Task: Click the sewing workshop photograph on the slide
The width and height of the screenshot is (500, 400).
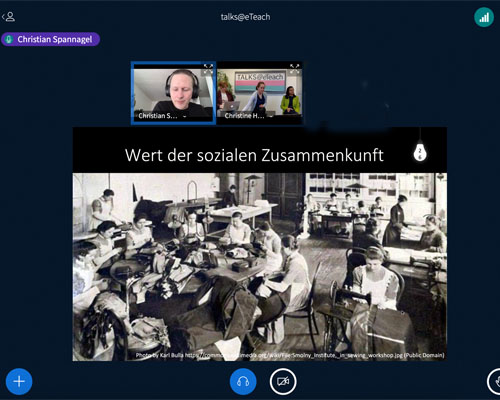Action: tap(260, 267)
